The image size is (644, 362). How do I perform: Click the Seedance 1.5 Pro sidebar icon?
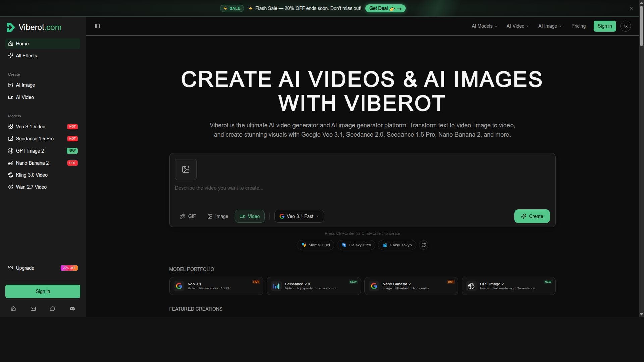click(11, 139)
